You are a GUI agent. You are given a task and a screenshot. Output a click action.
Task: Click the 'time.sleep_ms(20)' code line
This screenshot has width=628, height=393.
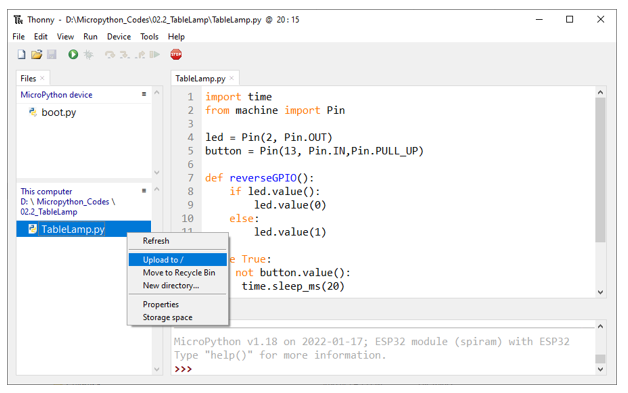click(293, 286)
